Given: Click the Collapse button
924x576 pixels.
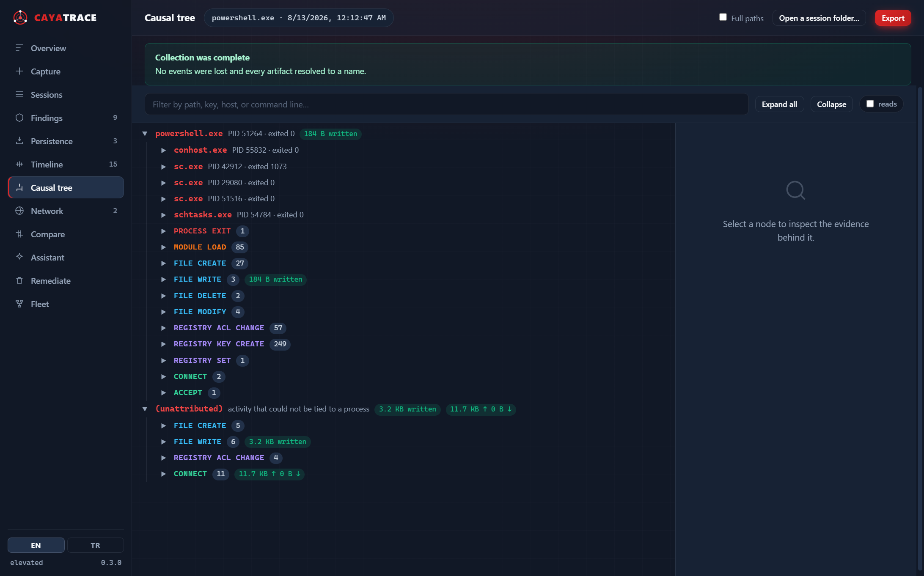Looking at the screenshot, I should 831,104.
